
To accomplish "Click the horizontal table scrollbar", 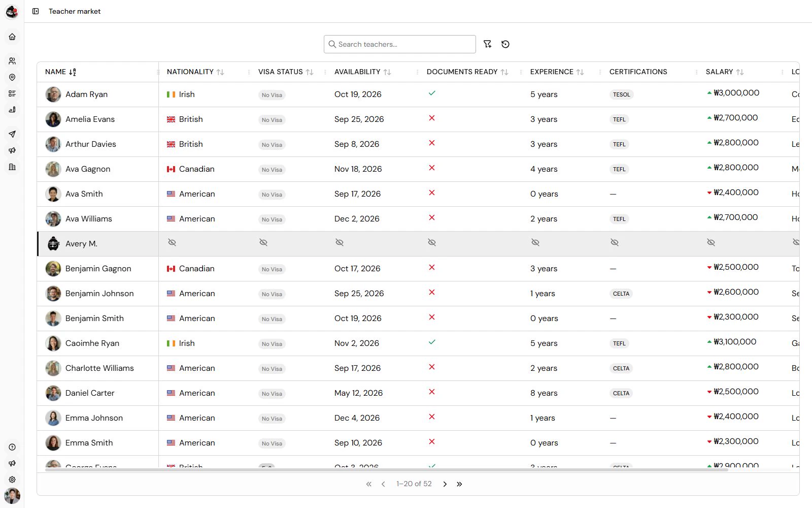I will pyautogui.click(x=387, y=470).
